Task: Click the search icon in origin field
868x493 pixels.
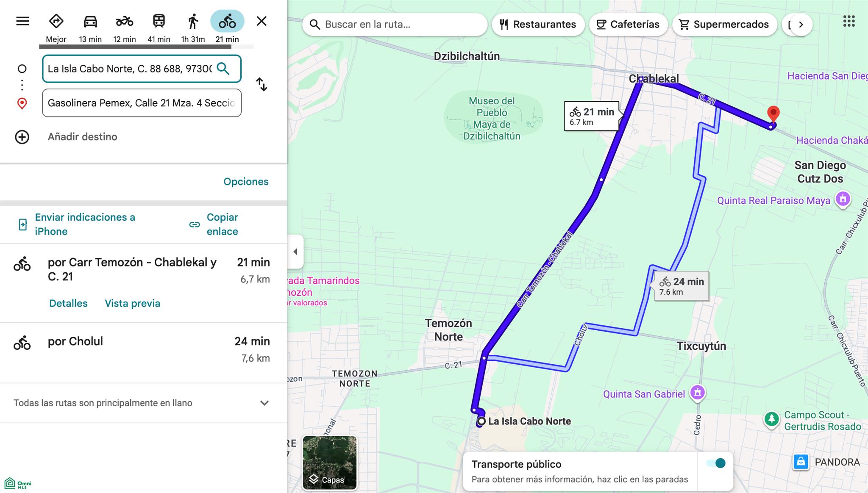Action: click(223, 69)
